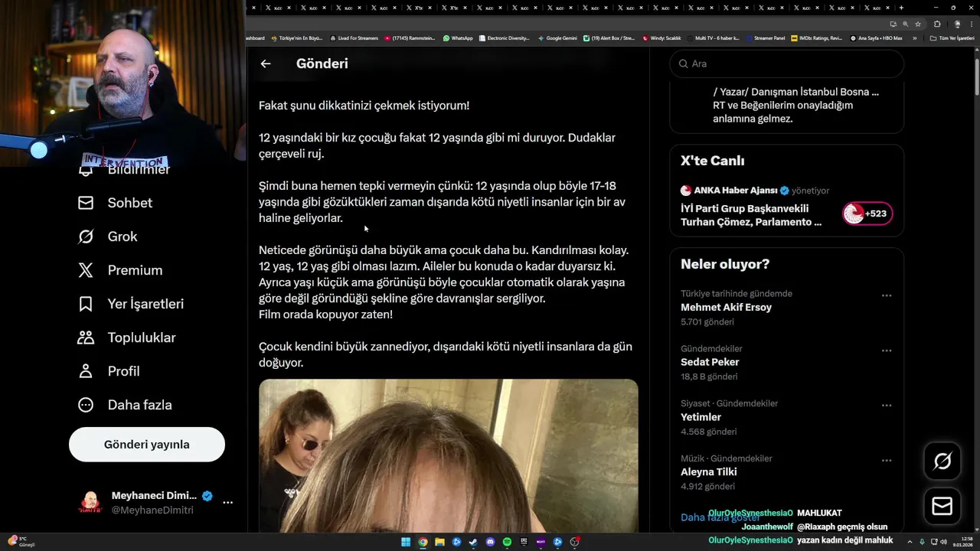The image size is (980, 551).
Task: Focus the Ara search field
Action: 786,64
